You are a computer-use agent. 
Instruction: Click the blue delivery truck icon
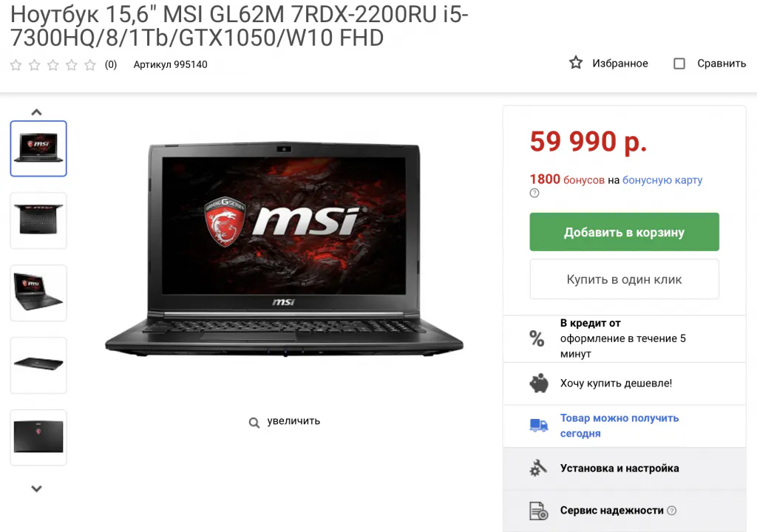[x=539, y=426]
